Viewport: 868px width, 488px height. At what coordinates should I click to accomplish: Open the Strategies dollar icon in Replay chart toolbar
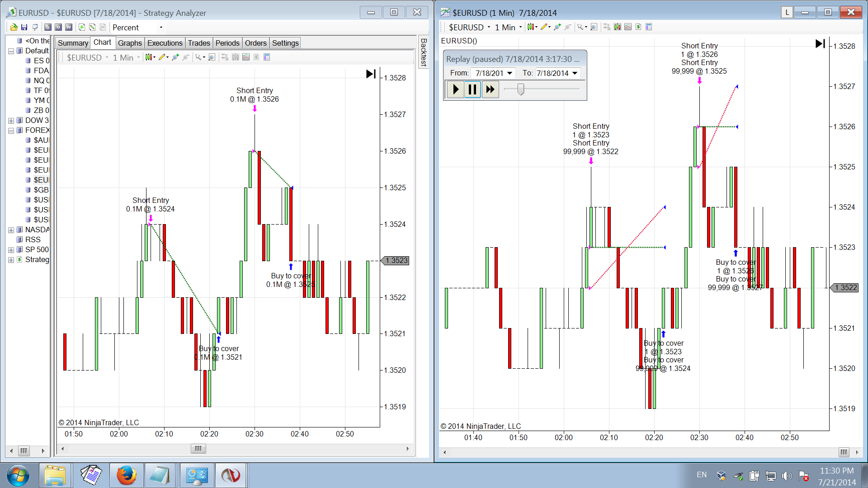tap(638, 27)
